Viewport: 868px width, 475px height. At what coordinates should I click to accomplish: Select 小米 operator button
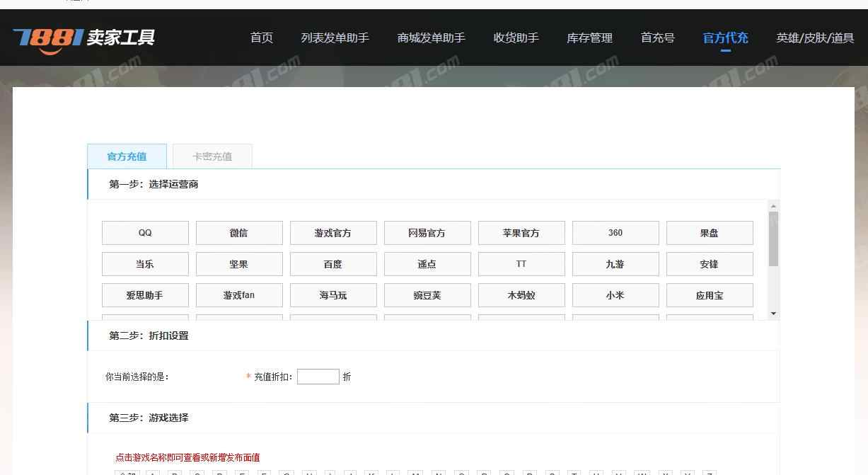[x=615, y=295]
